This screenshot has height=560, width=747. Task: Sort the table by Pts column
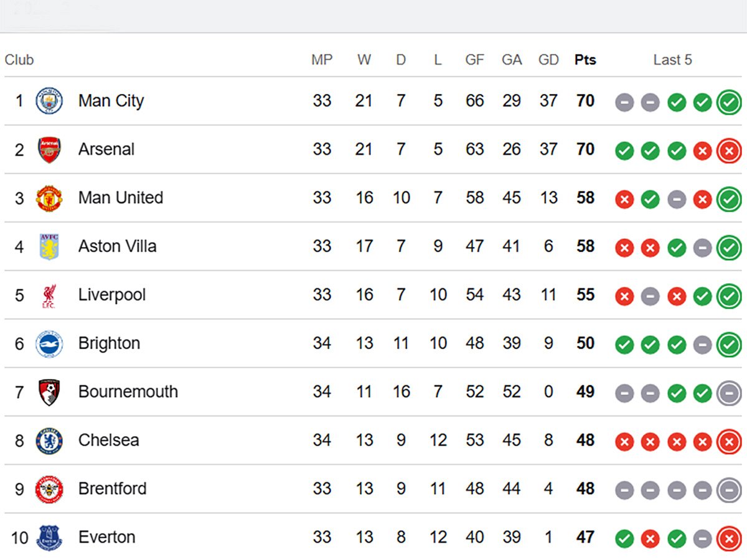point(585,60)
